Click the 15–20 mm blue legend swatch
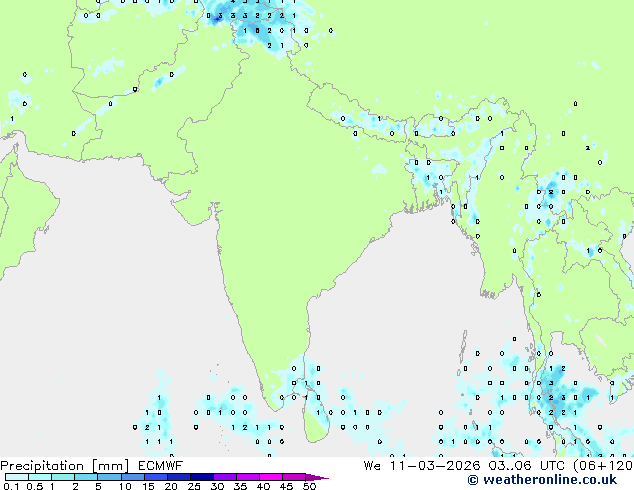The width and height of the screenshot is (634, 490). click(156, 477)
